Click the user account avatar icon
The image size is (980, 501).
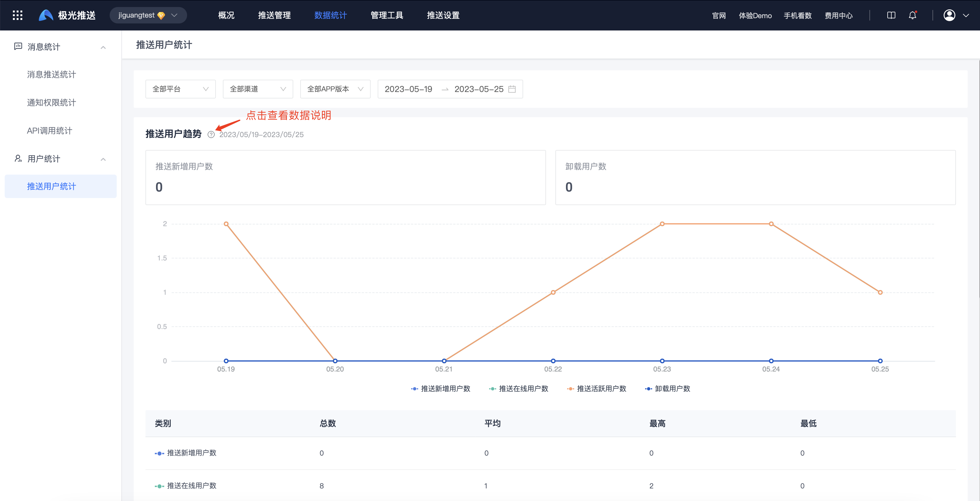(x=949, y=15)
